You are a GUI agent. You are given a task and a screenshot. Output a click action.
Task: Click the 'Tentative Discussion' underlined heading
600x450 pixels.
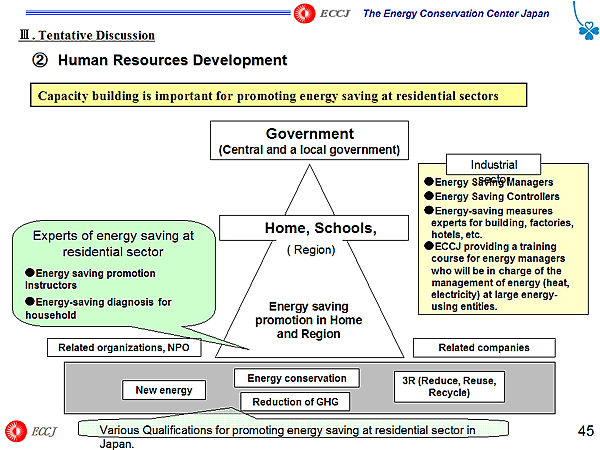coord(87,35)
